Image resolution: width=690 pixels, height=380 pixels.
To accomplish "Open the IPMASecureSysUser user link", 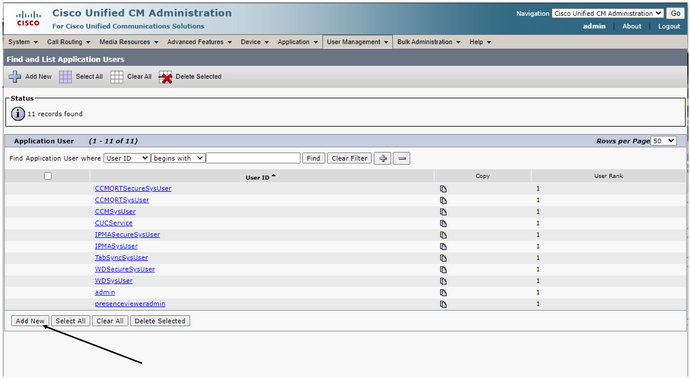I will point(127,235).
